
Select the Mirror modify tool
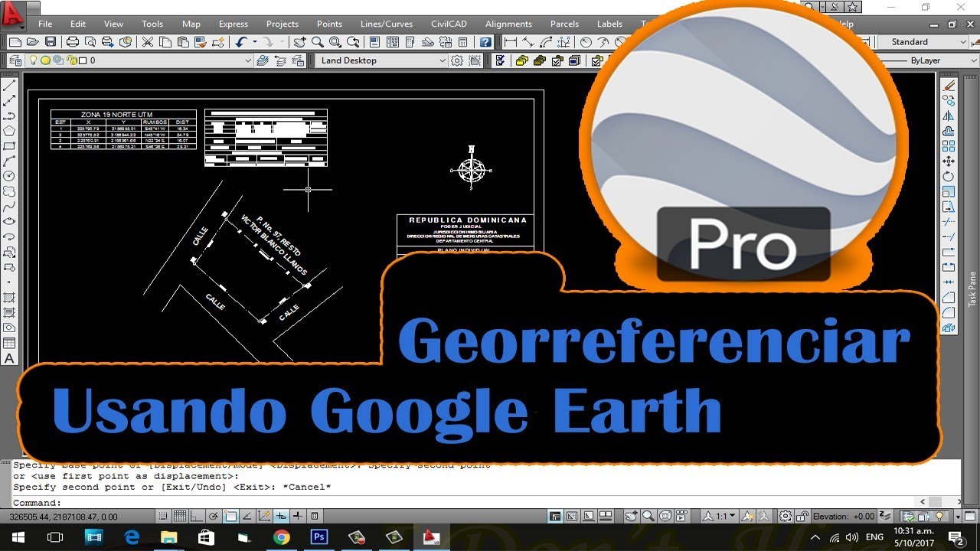coord(949,116)
